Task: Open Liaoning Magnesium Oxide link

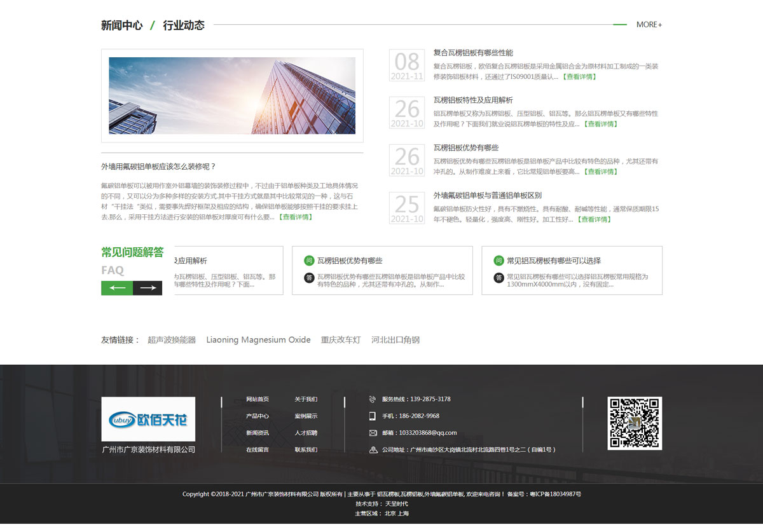Action: pos(258,340)
